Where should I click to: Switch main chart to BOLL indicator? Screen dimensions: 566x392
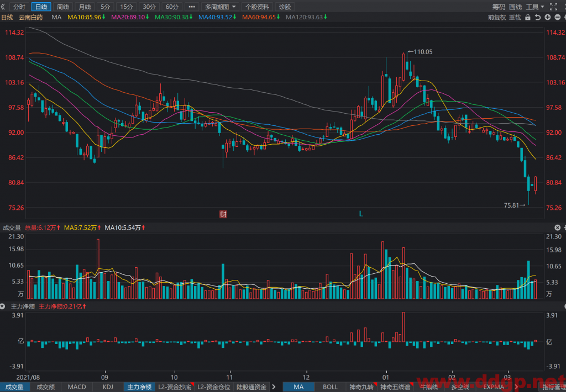(330, 387)
